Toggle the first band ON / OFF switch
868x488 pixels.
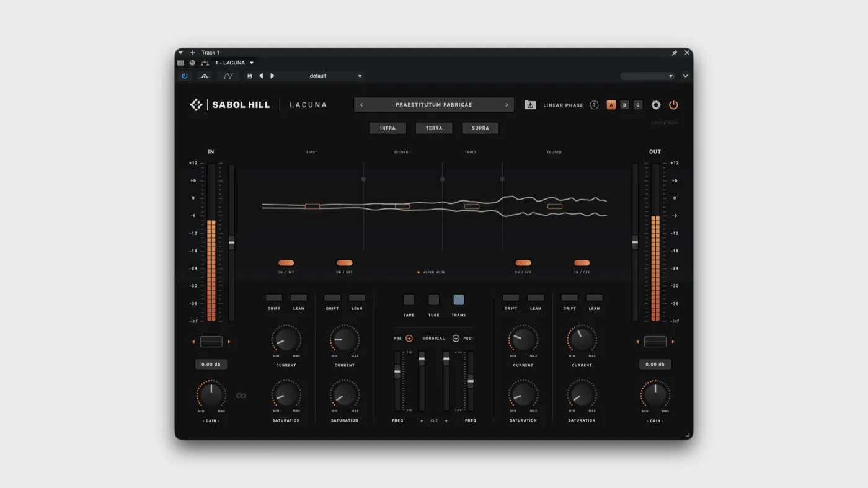286,263
